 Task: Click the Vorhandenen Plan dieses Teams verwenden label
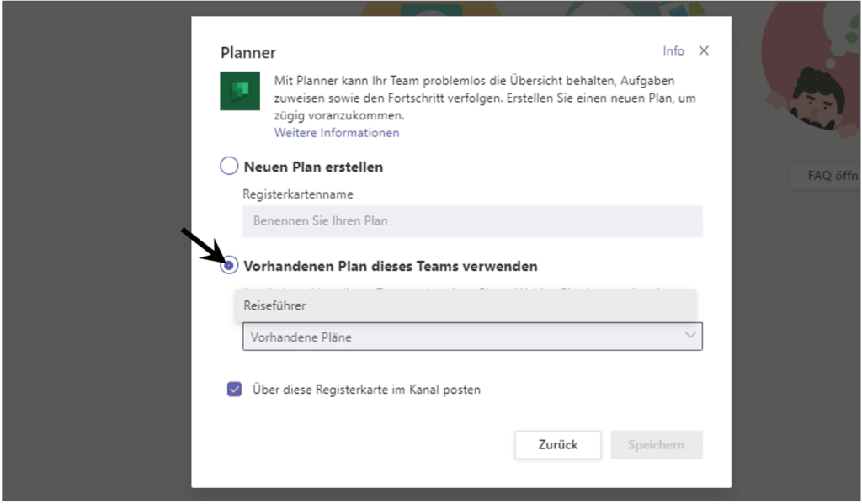(x=391, y=266)
